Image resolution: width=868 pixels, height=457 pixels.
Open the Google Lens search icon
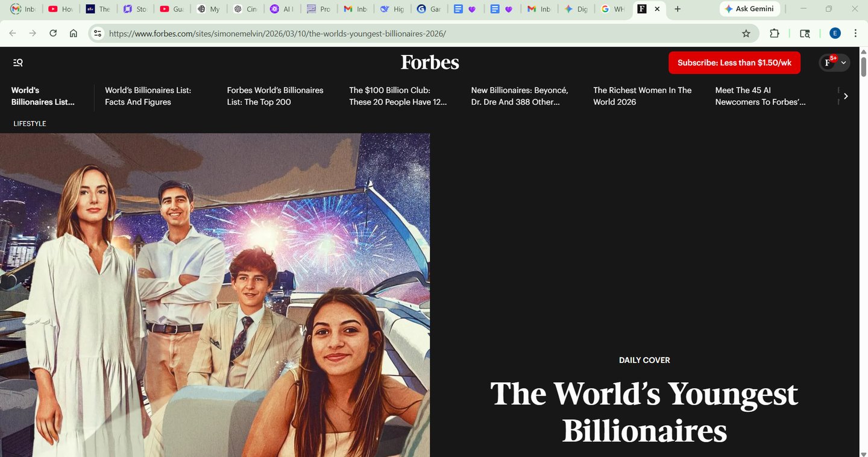click(805, 34)
